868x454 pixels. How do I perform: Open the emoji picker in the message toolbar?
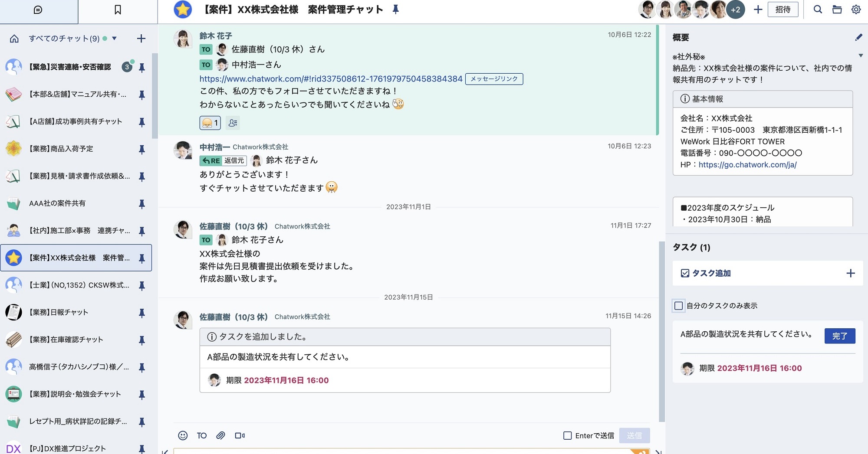click(x=182, y=435)
